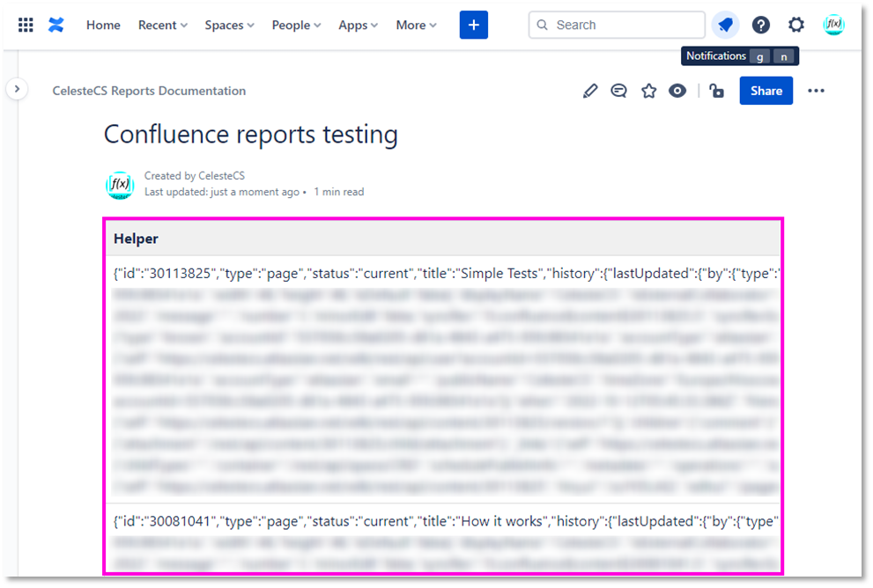This screenshot has width=873, height=588.
Task: Select the Simple Tests JSON row text
Action: [447, 274]
